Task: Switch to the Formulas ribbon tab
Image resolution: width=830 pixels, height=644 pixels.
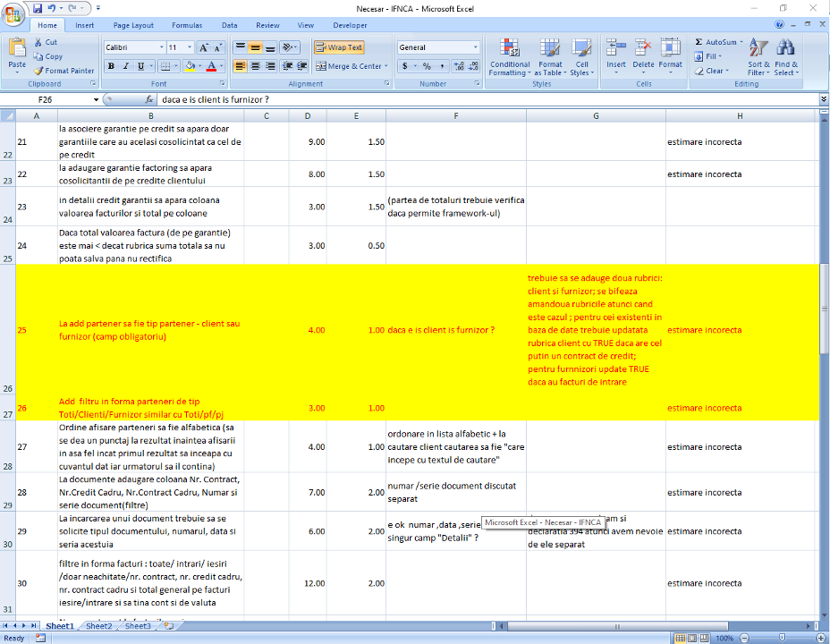Action: (x=187, y=26)
